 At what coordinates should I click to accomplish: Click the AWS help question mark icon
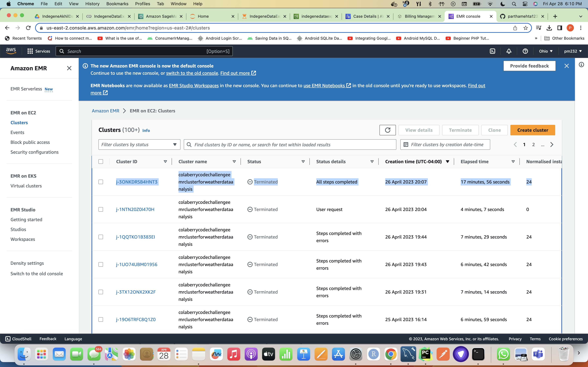coord(525,51)
